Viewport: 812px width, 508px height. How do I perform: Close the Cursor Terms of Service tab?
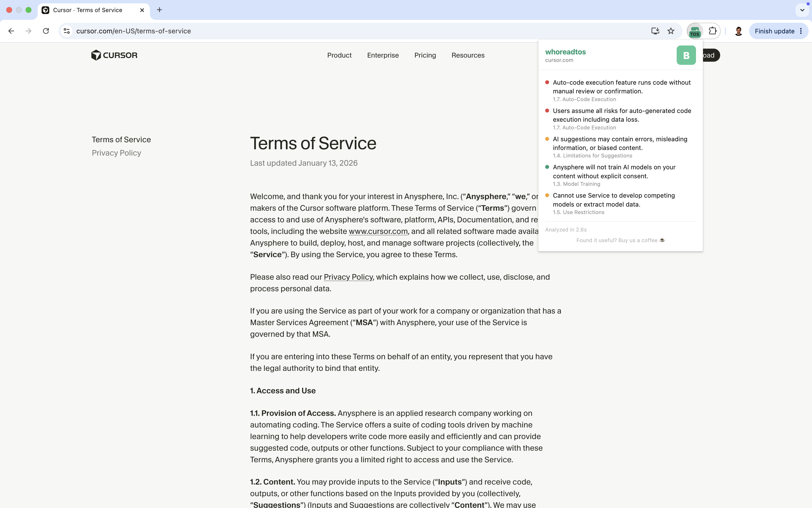[142, 10]
